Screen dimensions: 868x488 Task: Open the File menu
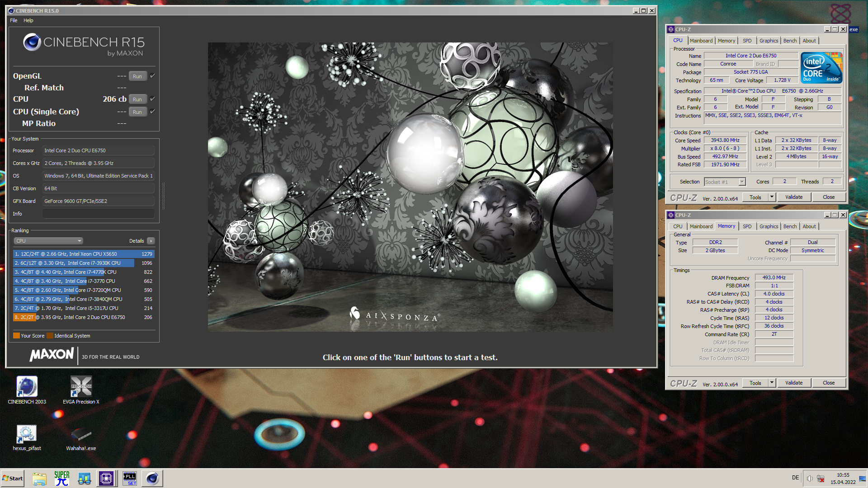pos(14,20)
